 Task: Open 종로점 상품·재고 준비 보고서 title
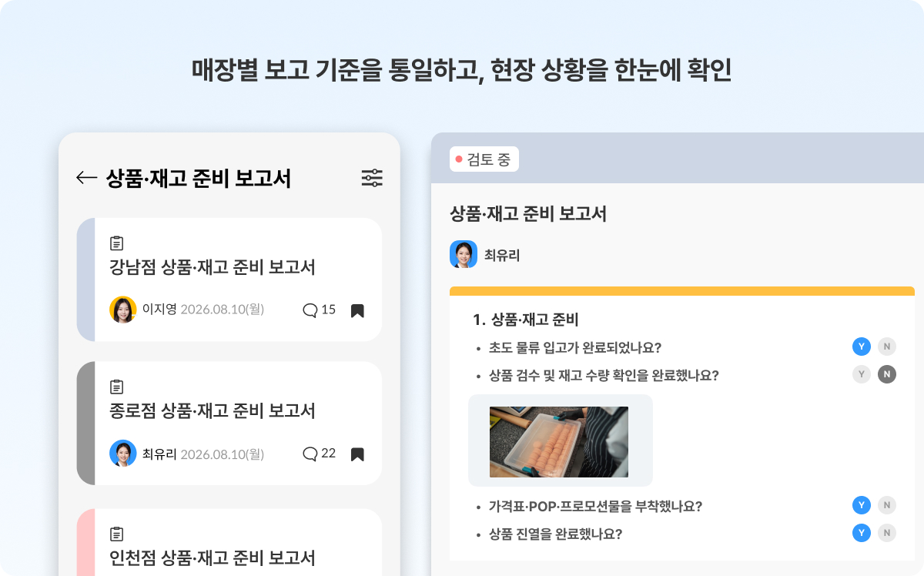[213, 411]
